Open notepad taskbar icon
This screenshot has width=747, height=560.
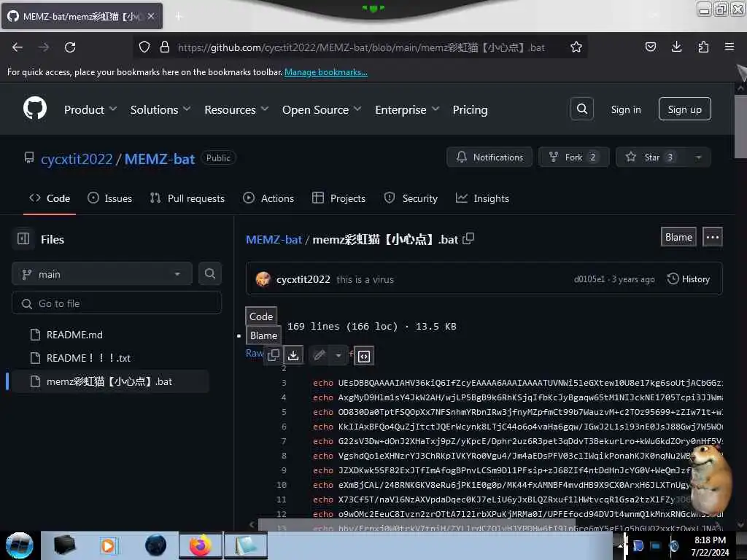pos(245,545)
